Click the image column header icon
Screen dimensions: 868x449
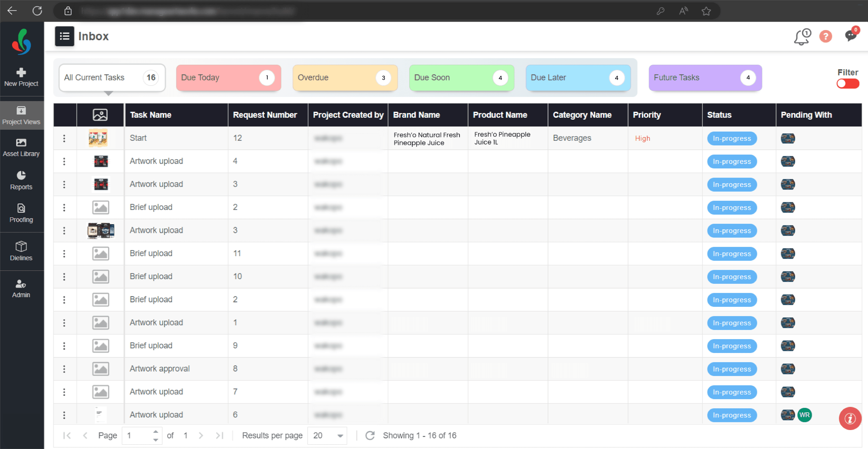tap(100, 115)
